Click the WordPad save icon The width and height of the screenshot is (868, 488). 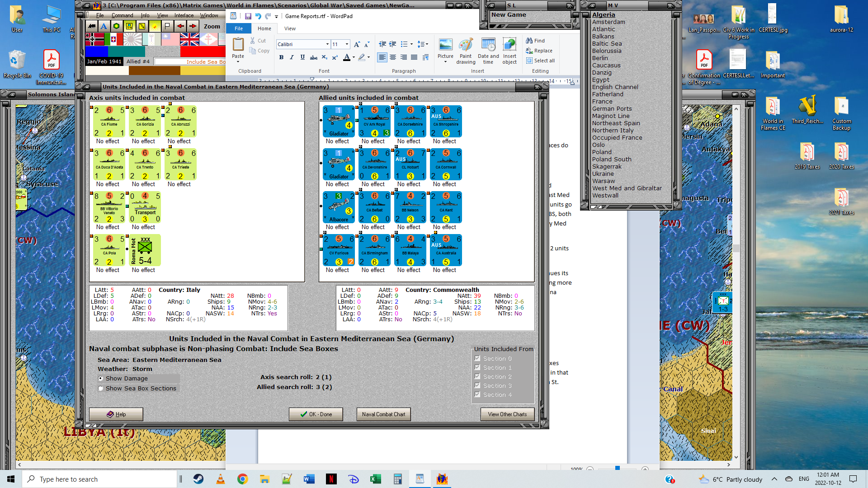(x=248, y=16)
